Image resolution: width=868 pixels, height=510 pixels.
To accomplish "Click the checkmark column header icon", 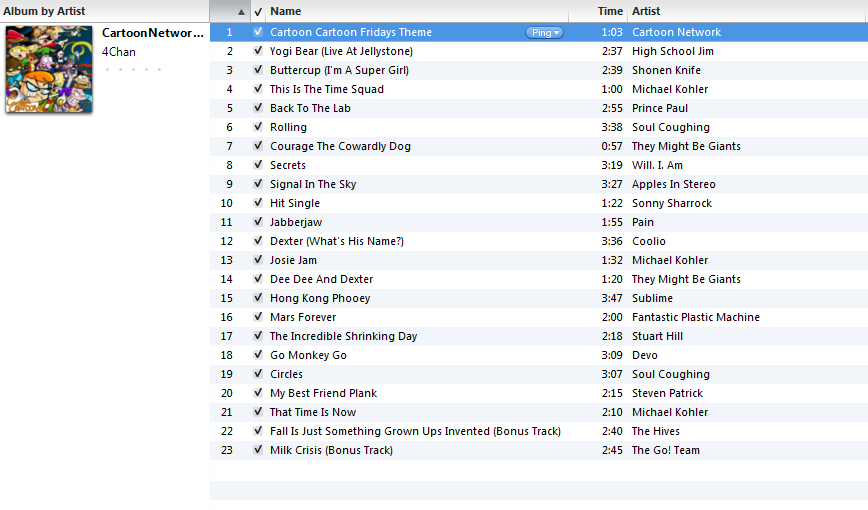I will pyautogui.click(x=258, y=12).
